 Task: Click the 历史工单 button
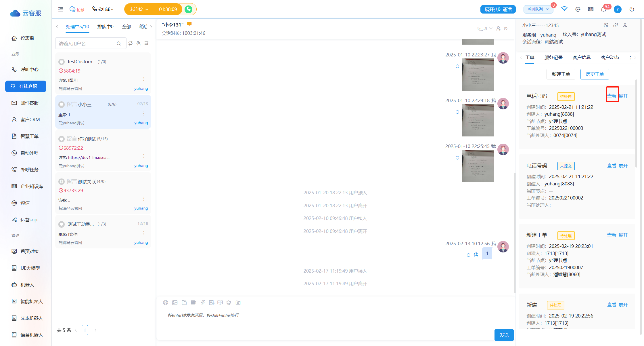pyautogui.click(x=595, y=74)
